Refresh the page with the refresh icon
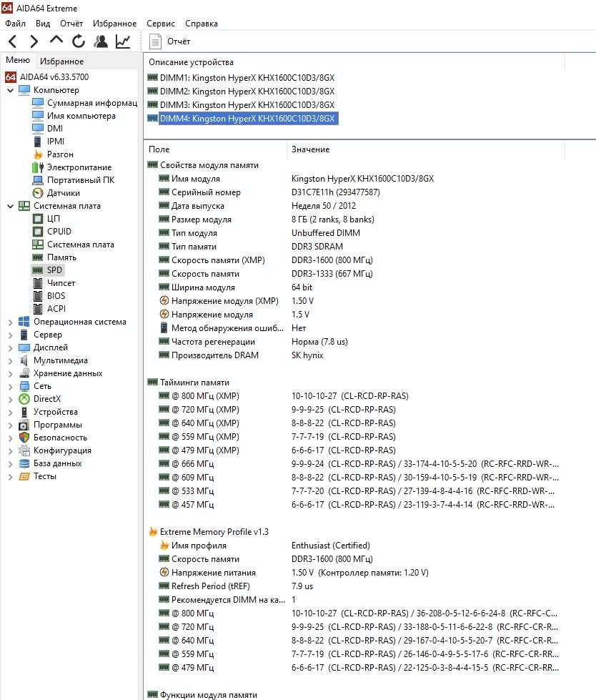This screenshot has width=596, height=700. [79, 41]
